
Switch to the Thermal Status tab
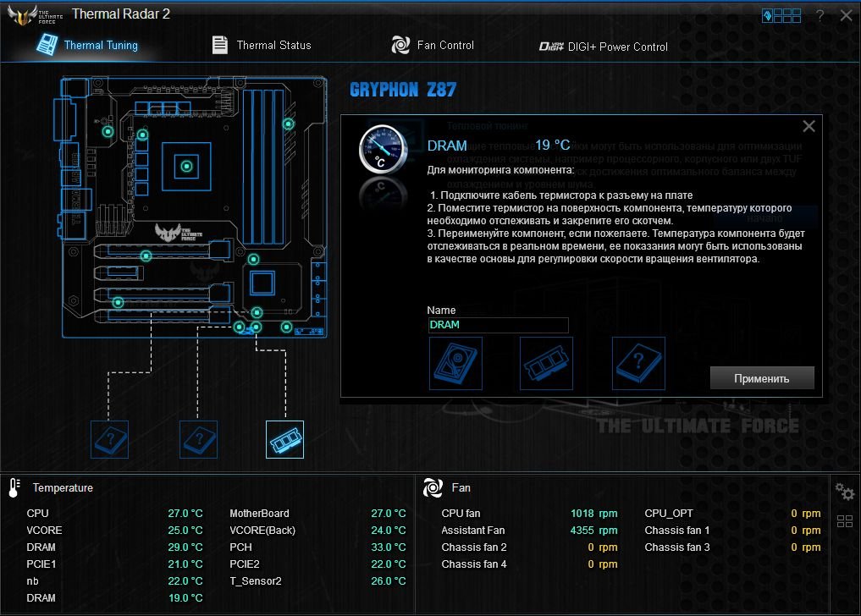coord(262,45)
